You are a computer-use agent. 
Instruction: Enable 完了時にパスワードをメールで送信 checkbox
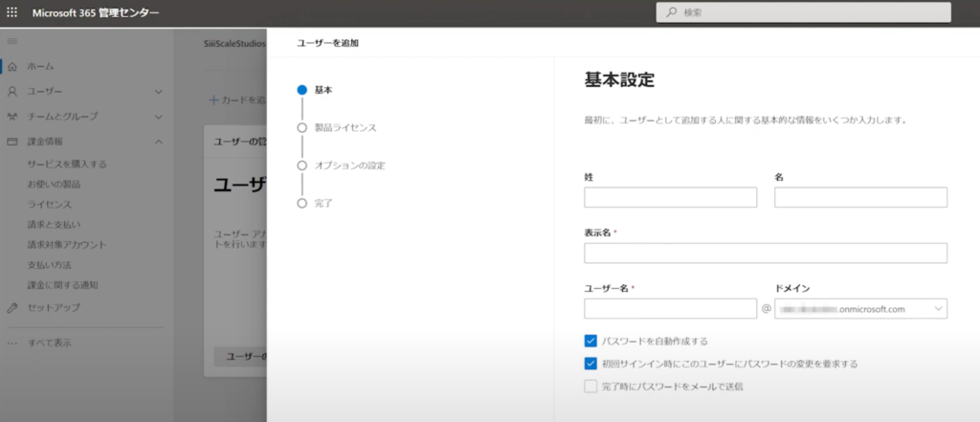[x=590, y=387]
